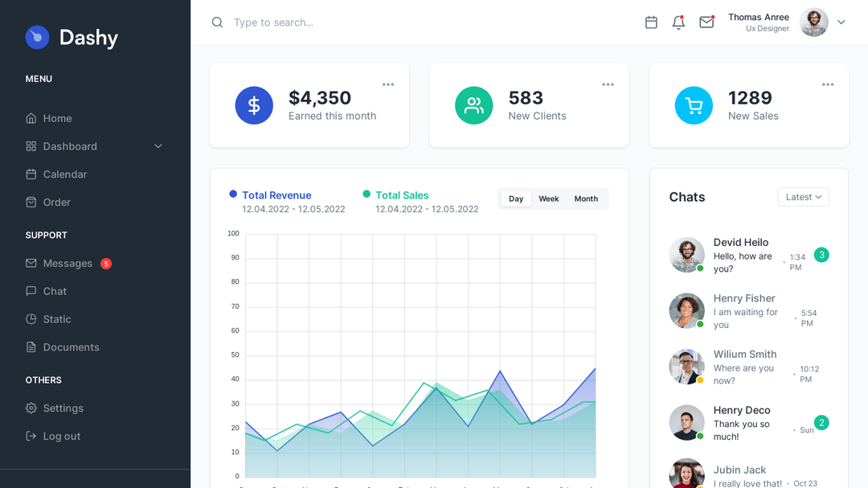
Task: Open the Latest sorting dropdown in Chats
Action: 803,196
